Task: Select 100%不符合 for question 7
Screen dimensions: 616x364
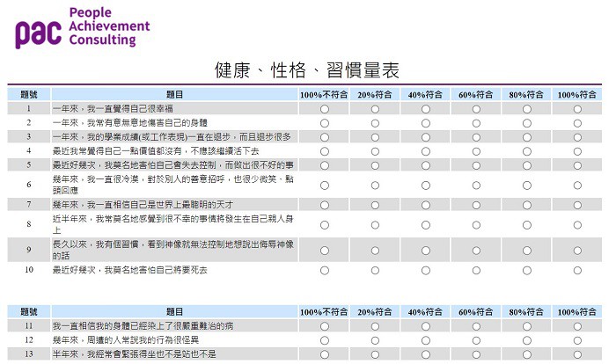Action: (325, 204)
